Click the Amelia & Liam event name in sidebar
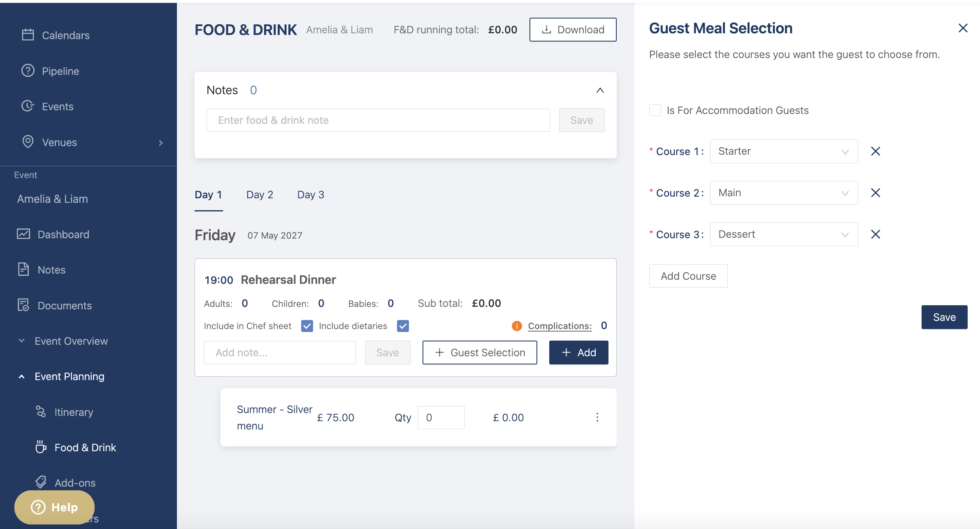The height and width of the screenshot is (529, 980). tap(53, 199)
